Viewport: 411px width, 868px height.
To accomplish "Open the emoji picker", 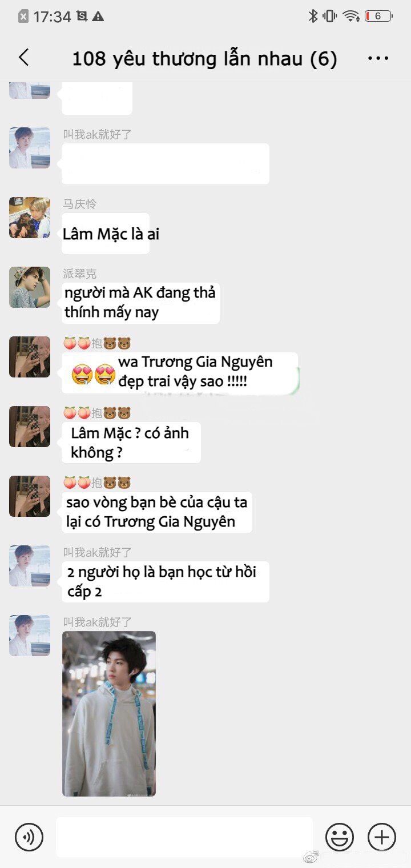I will (340, 837).
